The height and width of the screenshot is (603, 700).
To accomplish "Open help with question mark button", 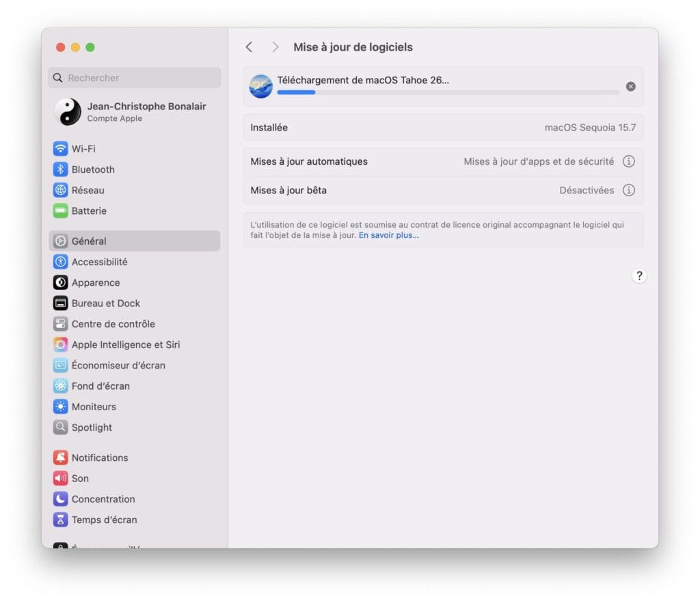I will [x=639, y=276].
